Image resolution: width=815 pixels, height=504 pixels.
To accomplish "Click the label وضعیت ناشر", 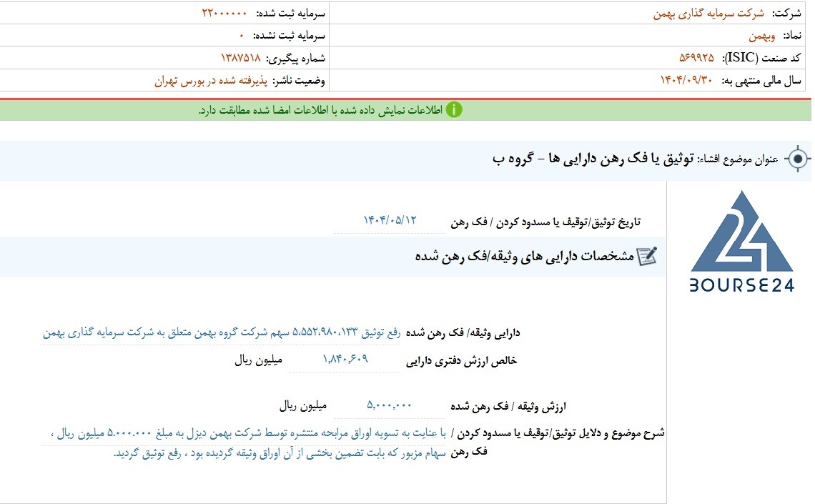I will click(x=299, y=81).
